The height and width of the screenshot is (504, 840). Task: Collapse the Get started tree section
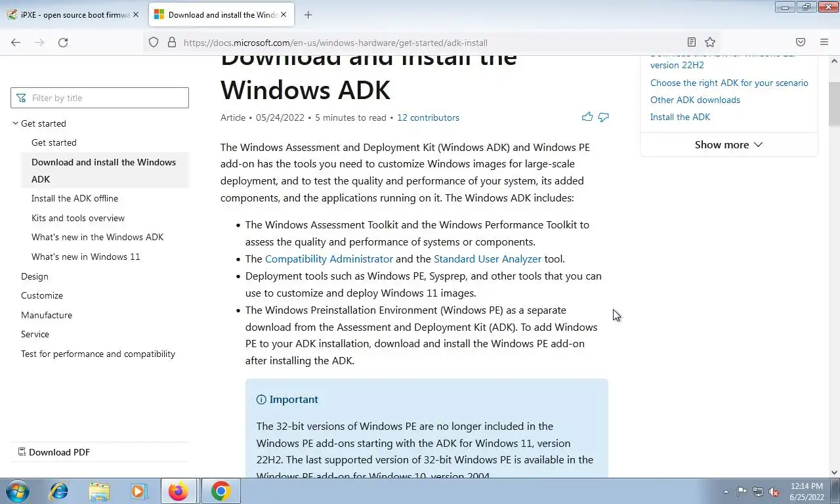click(16, 123)
